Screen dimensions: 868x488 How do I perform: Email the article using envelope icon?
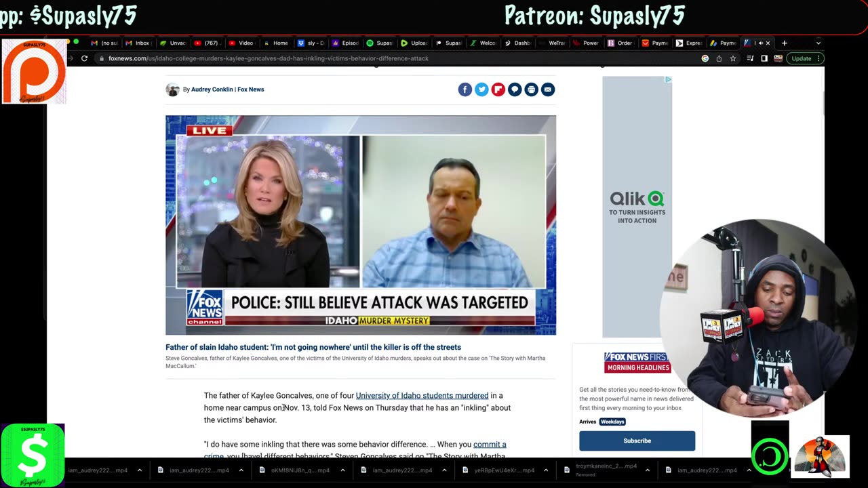(x=548, y=89)
